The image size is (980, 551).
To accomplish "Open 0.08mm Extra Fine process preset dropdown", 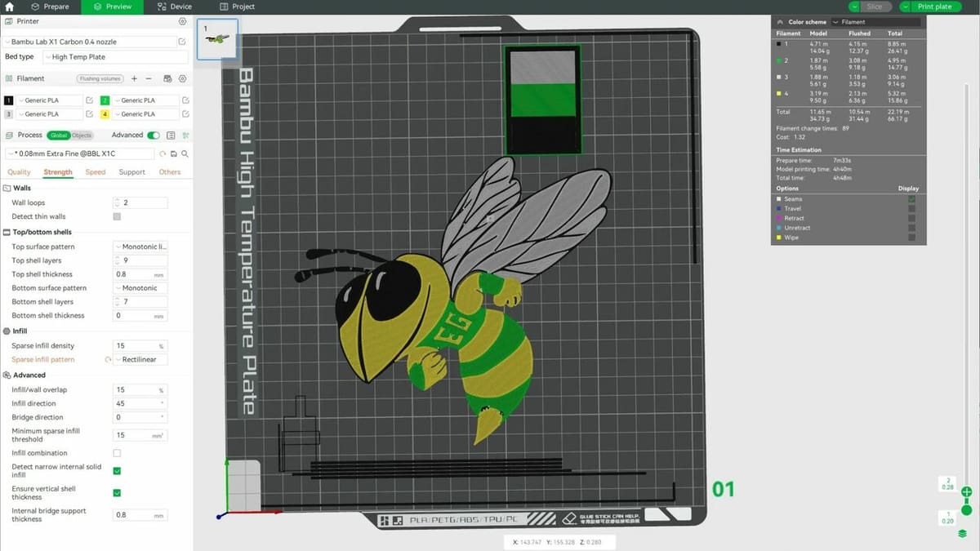I will click(80, 153).
